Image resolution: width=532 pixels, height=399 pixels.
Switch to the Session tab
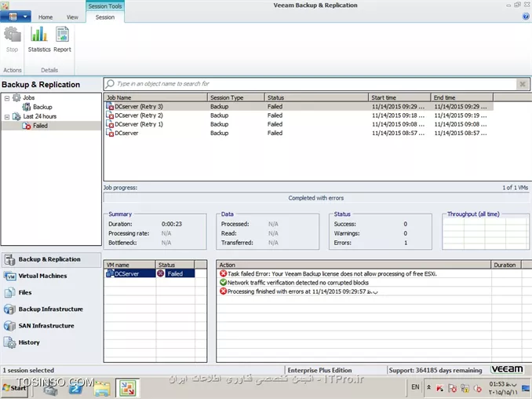coord(105,17)
